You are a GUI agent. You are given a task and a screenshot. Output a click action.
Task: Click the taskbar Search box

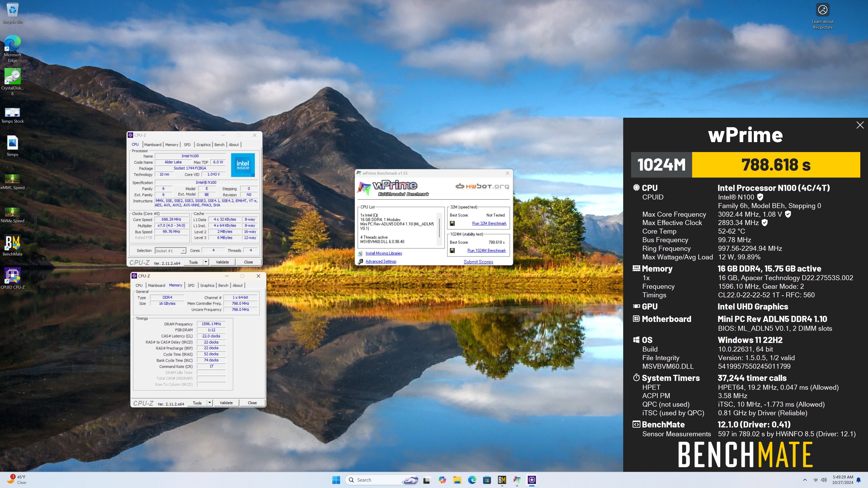pyautogui.click(x=382, y=480)
